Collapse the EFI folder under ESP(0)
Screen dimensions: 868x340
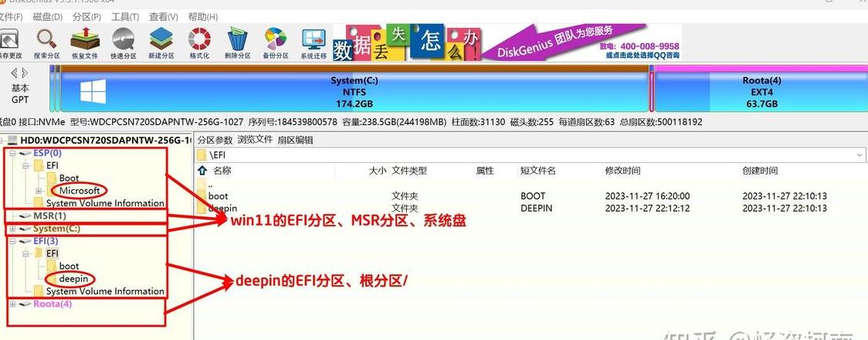pos(25,165)
